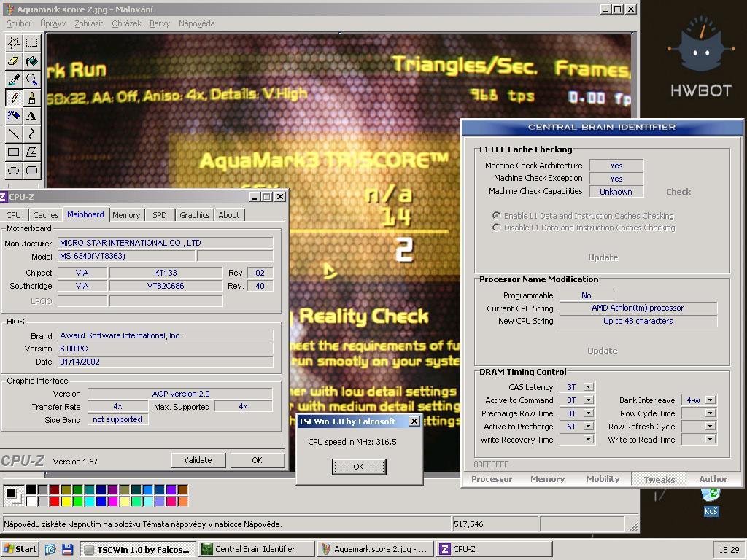Select the Polygon shape tool
Screen dimensions: 747x560
pyautogui.click(x=32, y=152)
